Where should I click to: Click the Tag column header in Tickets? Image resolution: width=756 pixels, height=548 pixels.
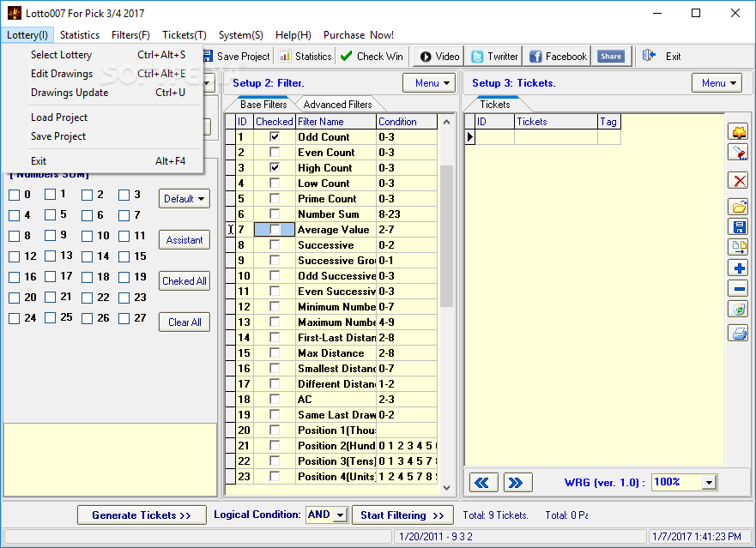pyautogui.click(x=609, y=122)
